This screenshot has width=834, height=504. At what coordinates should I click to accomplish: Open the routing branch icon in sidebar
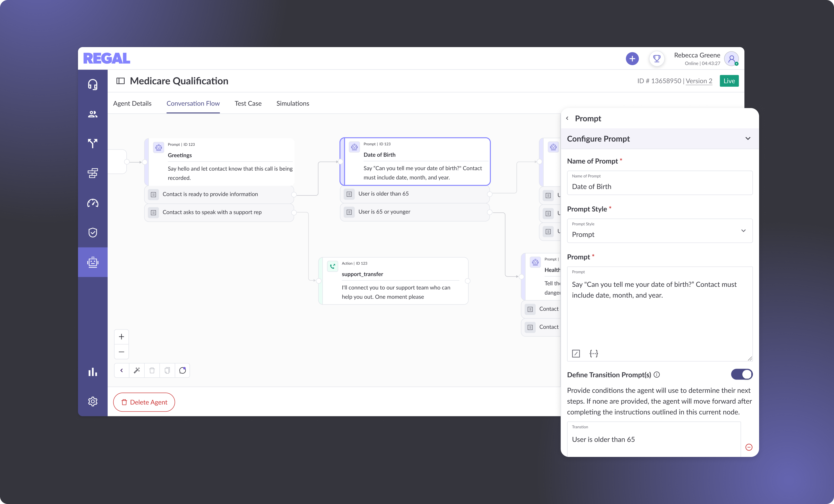93,143
